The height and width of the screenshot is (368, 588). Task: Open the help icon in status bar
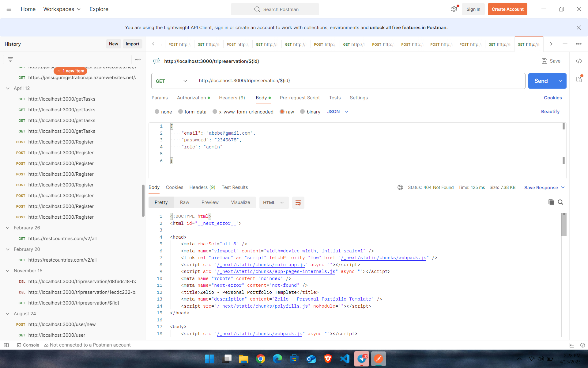coord(582,345)
